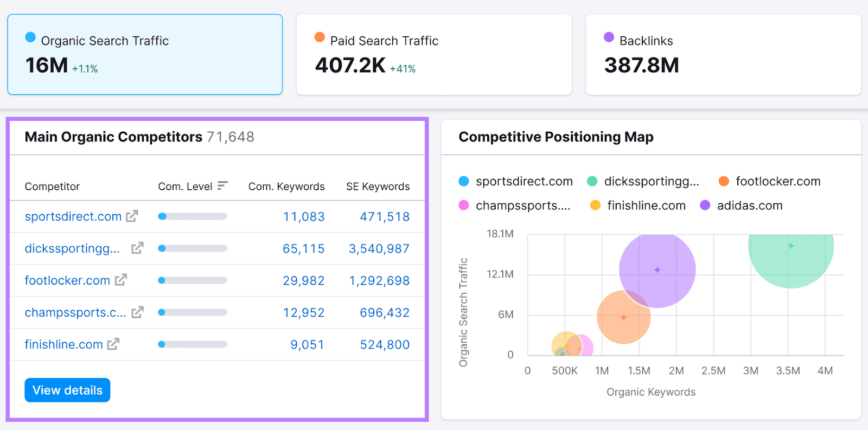Click champssports.c... competition level bar
Viewport: 868px width, 430px height.
click(193, 312)
